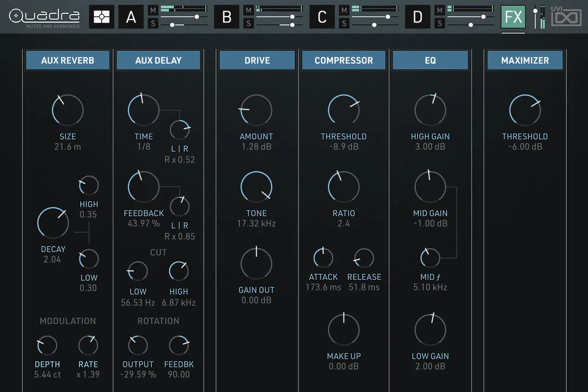Mute layer D with M button
Viewport: 588px width, 392px height.
[440, 10]
